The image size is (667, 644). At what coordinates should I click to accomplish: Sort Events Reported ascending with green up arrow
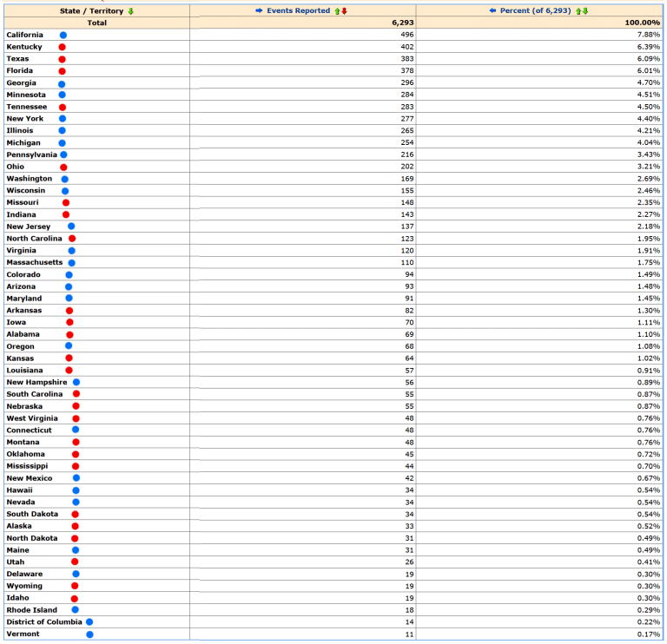(x=337, y=11)
